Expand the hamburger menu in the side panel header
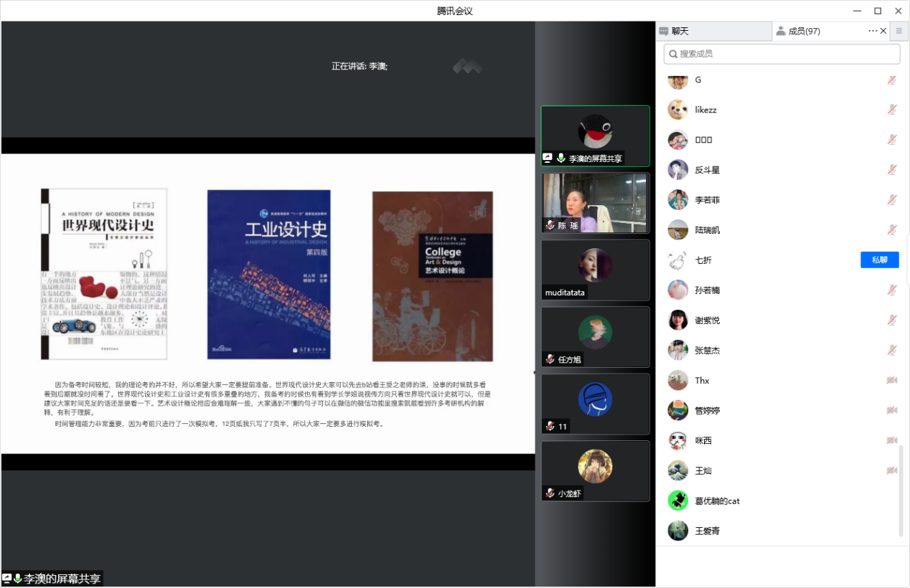 [x=899, y=31]
